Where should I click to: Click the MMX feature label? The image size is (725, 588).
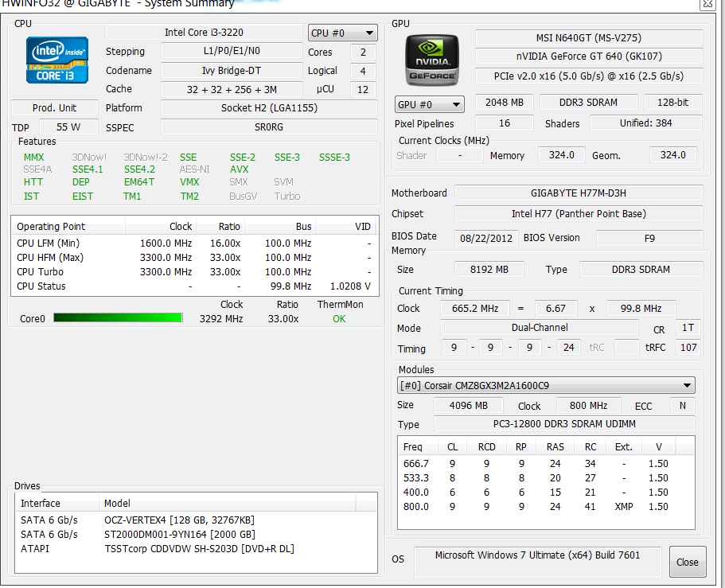coord(33,158)
